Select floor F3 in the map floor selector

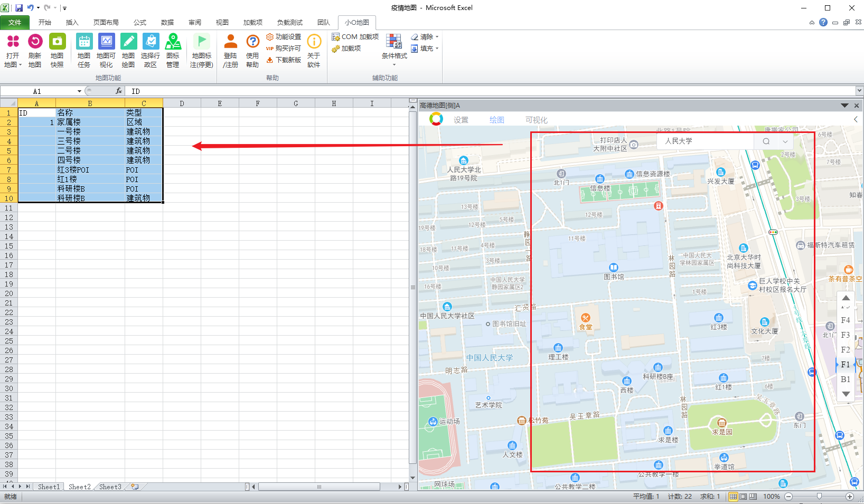846,335
